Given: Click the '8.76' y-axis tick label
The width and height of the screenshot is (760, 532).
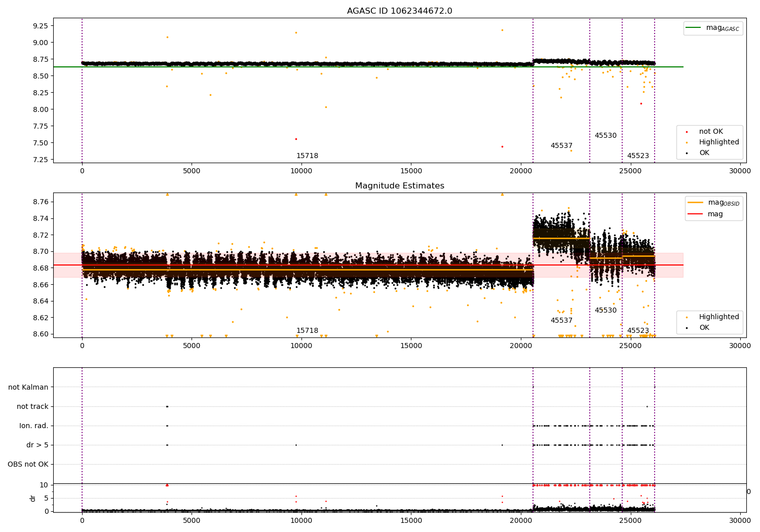Looking at the screenshot, I should 41,202.
